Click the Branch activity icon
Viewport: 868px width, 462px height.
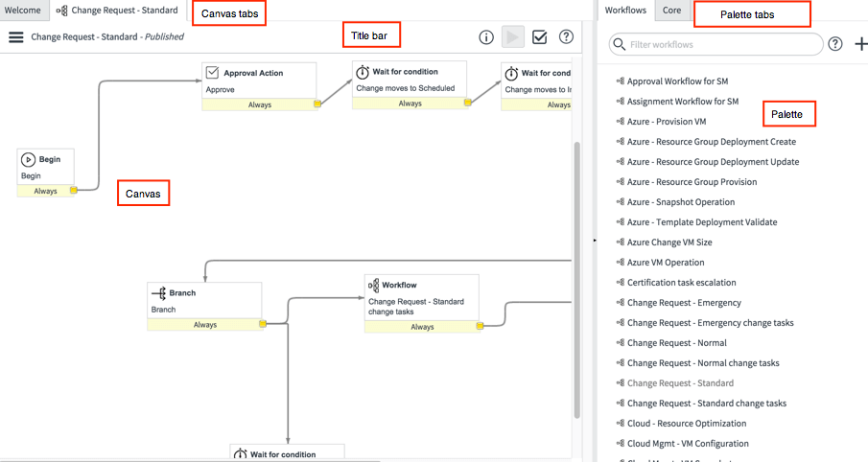click(x=159, y=292)
